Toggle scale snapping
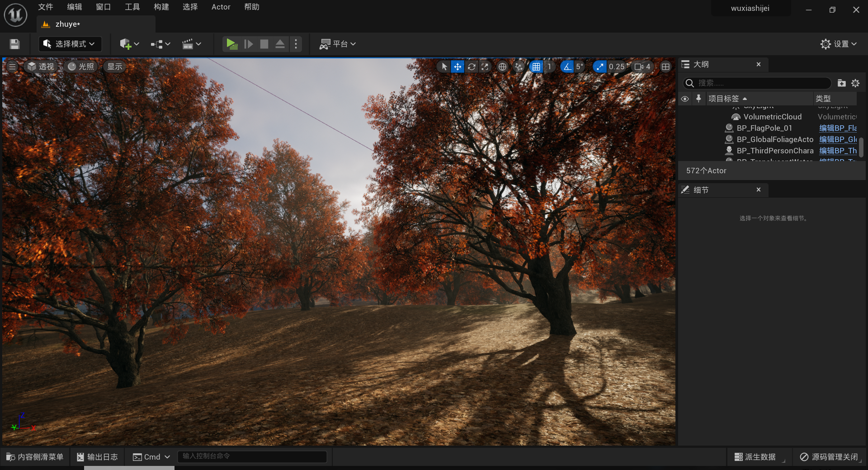The width and height of the screenshot is (868, 470). coord(599,66)
